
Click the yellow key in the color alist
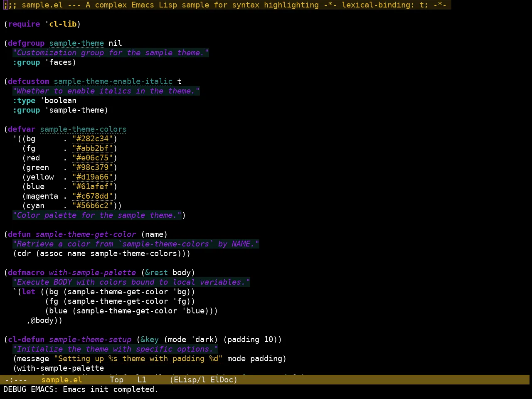point(40,177)
